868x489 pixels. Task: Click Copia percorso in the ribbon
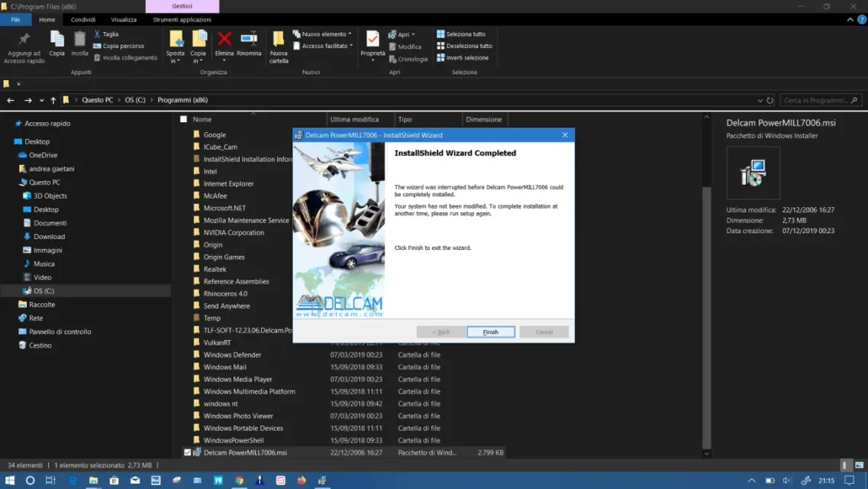(118, 46)
